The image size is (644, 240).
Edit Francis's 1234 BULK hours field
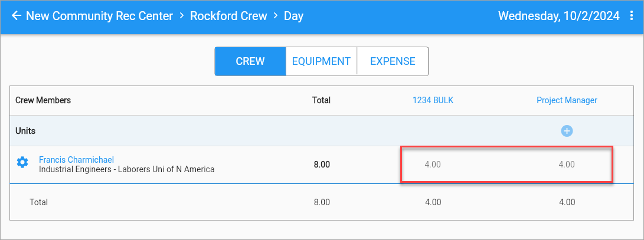click(433, 165)
